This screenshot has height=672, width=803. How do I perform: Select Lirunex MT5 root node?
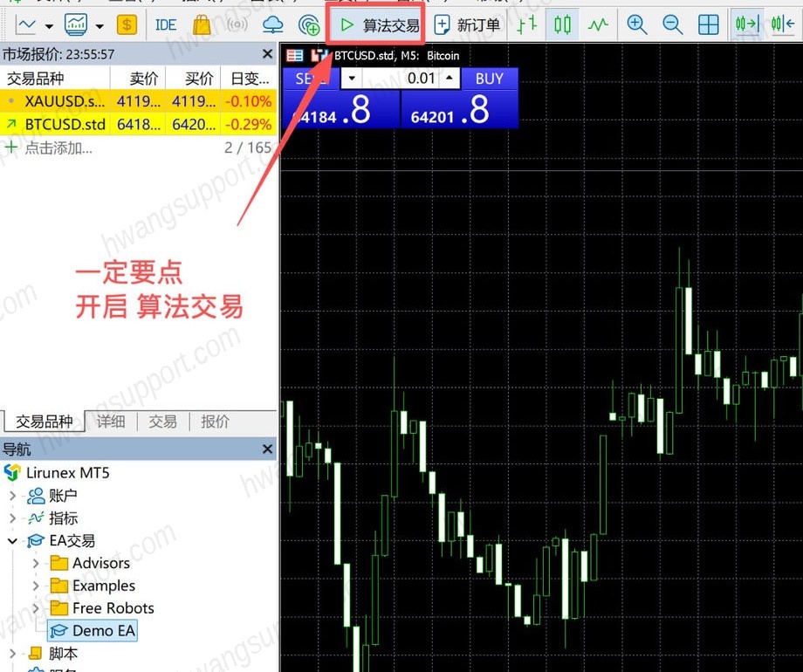pos(67,472)
